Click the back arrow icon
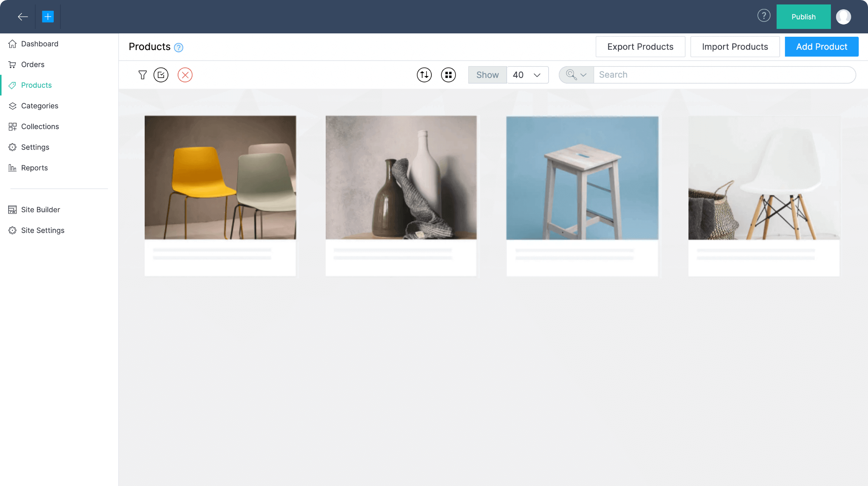 coord(23,17)
